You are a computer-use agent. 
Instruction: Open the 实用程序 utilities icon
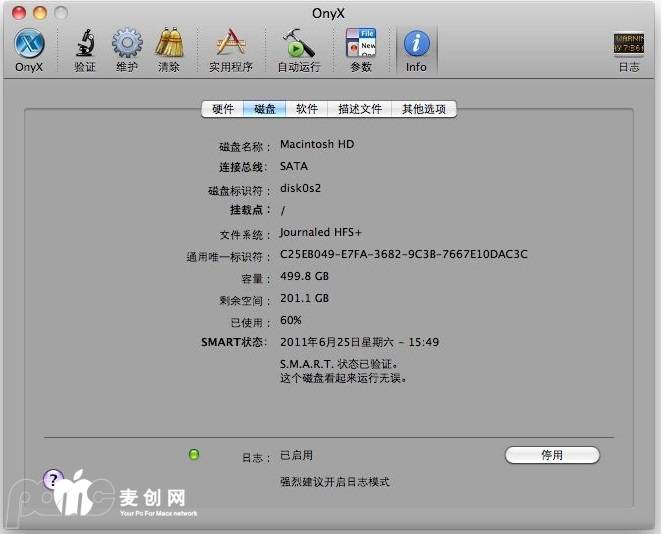231,45
